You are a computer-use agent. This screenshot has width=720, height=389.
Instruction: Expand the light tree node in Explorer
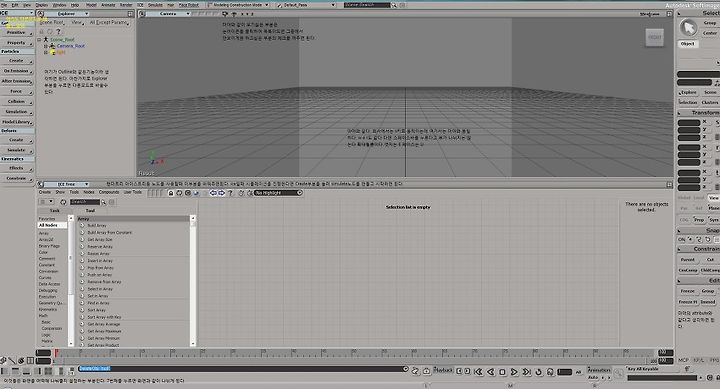pos(45,52)
